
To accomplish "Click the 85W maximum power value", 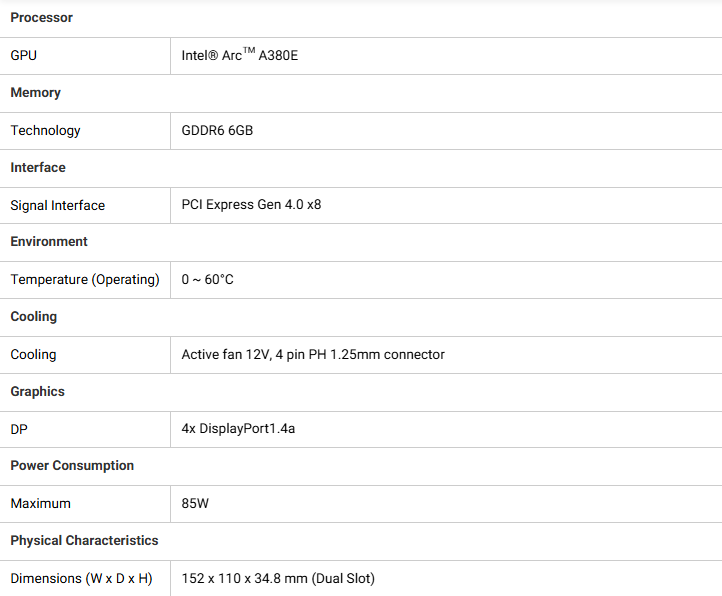I will (195, 504).
